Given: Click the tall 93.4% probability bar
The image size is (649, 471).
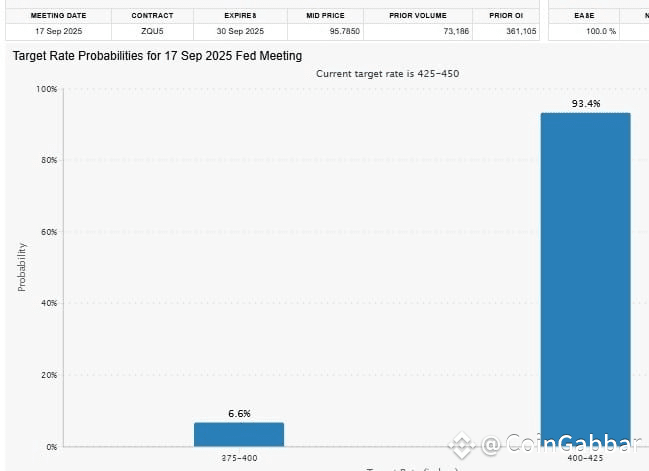Looking at the screenshot, I should pos(585,280).
